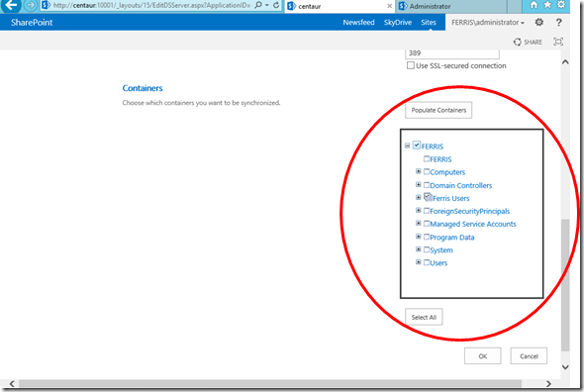584x392 pixels.
Task: Expand the Ferris Users tree node
Action: (x=419, y=198)
